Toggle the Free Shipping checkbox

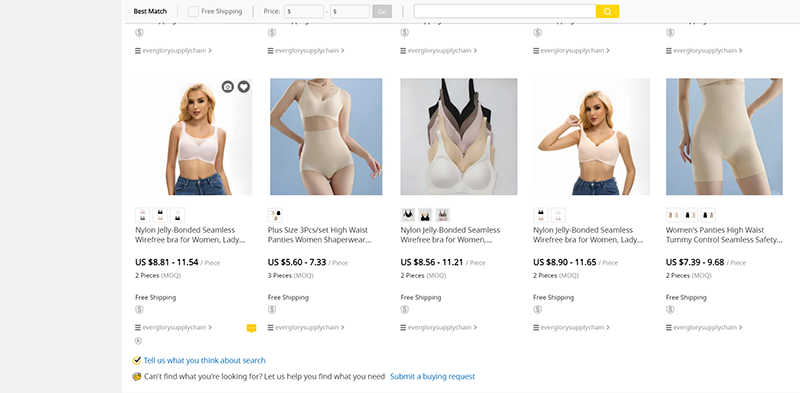(193, 11)
